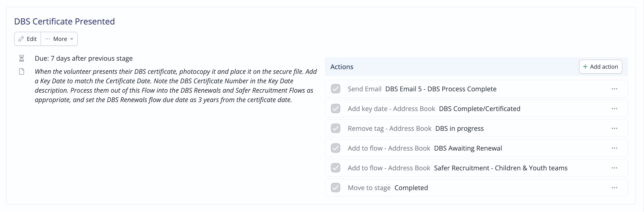This screenshot has height=212, width=644.
Task: Click the document notes icon
Action: click(x=22, y=72)
